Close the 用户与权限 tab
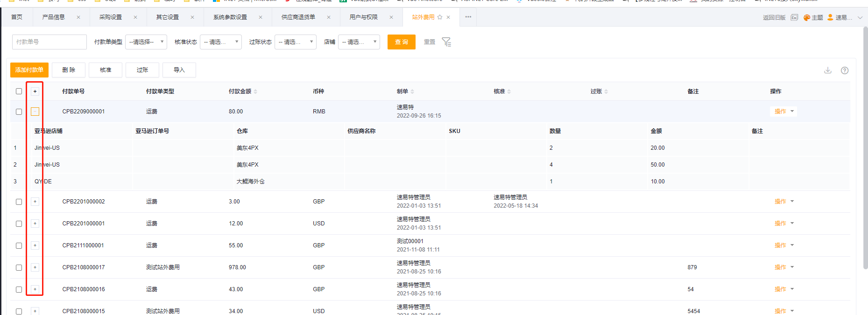The width and height of the screenshot is (868, 315). coord(391,17)
